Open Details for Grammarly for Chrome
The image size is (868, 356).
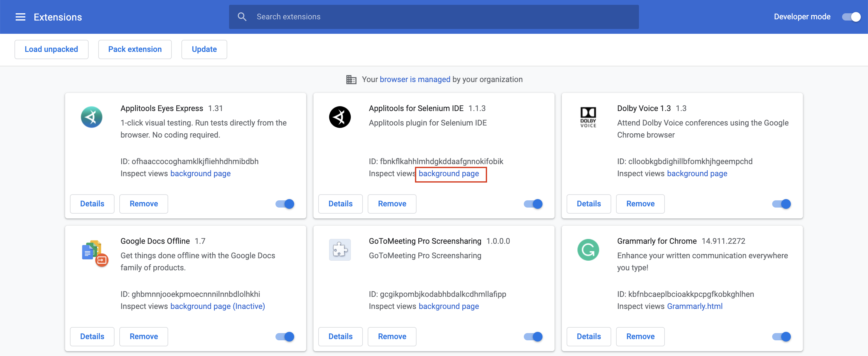coord(589,336)
